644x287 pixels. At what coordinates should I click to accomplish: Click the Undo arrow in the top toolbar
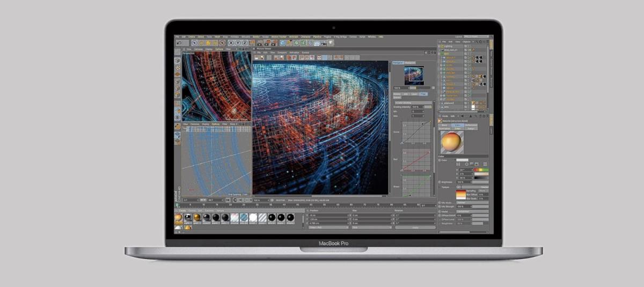[x=179, y=43]
